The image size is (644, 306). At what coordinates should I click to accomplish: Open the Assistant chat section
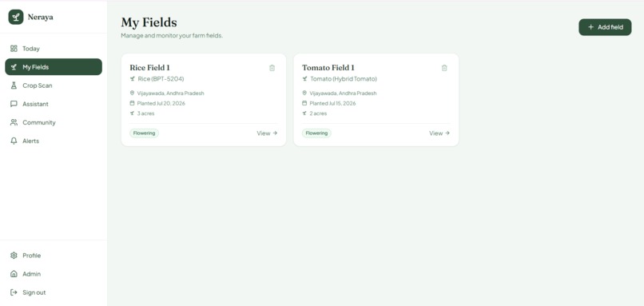[x=54, y=104]
